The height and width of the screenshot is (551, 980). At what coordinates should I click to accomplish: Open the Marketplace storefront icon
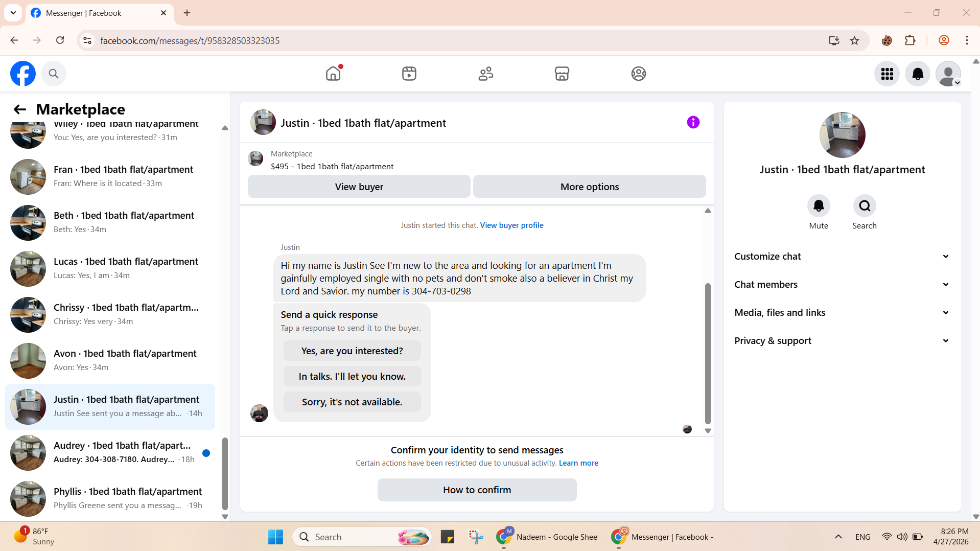pyautogui.click(x=562, y=74)
